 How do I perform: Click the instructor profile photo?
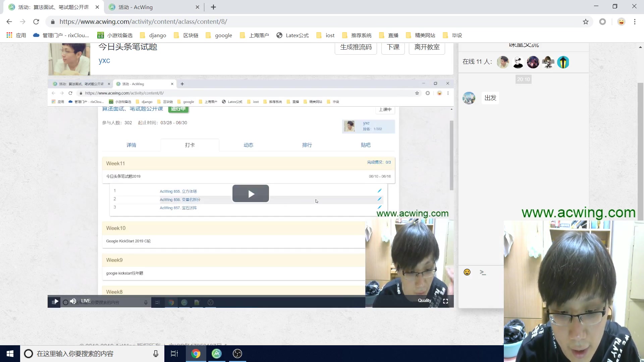69,59
